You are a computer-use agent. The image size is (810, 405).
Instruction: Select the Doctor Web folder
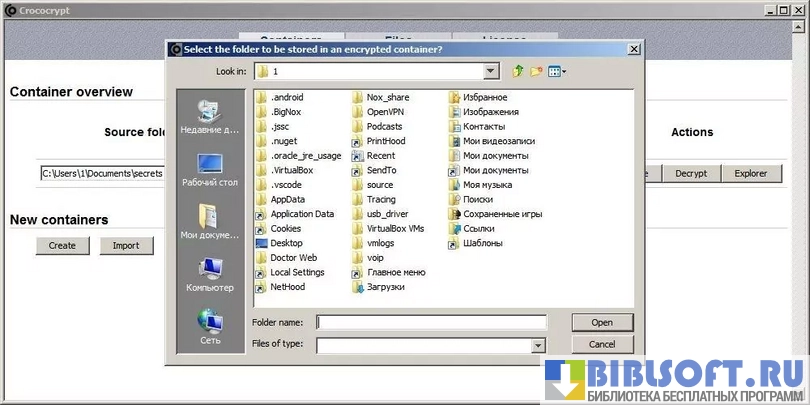tap(293, 257)
